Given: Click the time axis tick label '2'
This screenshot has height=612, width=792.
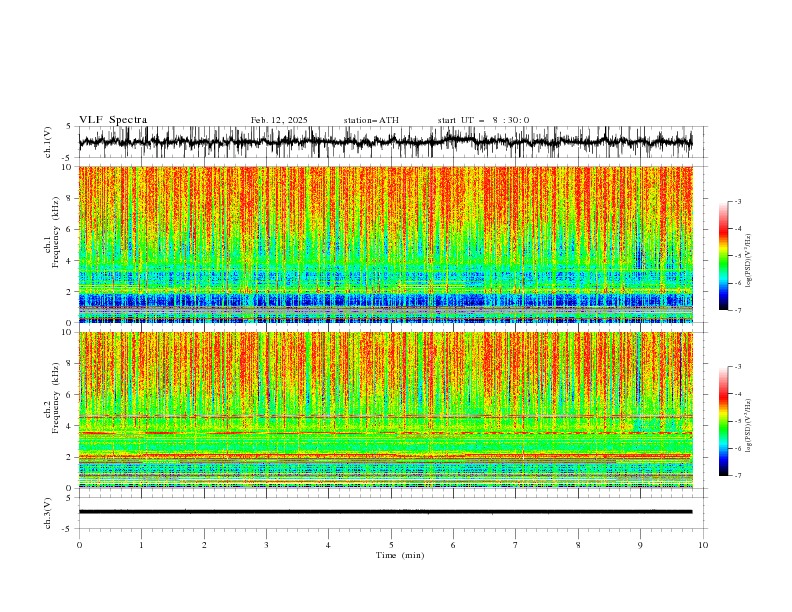Looking at the screenshot, I should pos(204,545).
